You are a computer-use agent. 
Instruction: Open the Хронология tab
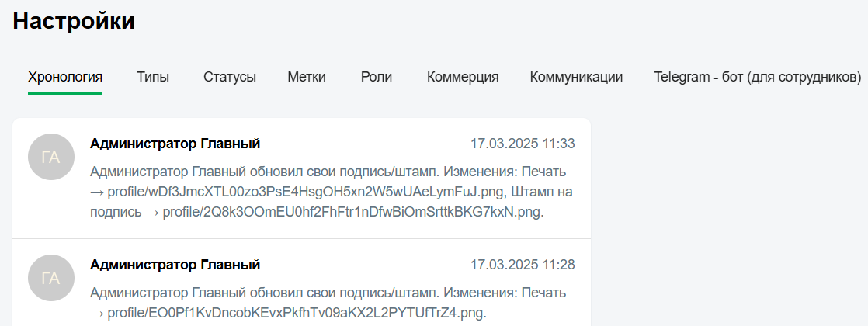[65, 77]
